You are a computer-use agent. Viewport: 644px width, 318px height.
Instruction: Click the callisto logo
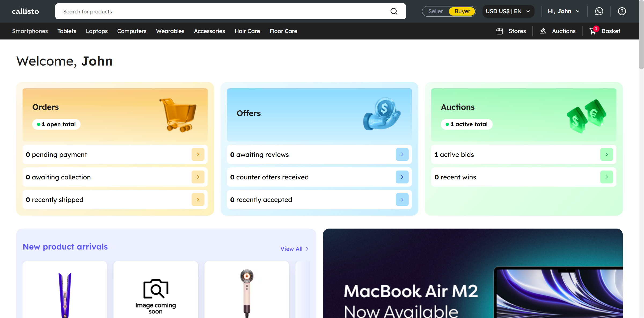[25, 11]
